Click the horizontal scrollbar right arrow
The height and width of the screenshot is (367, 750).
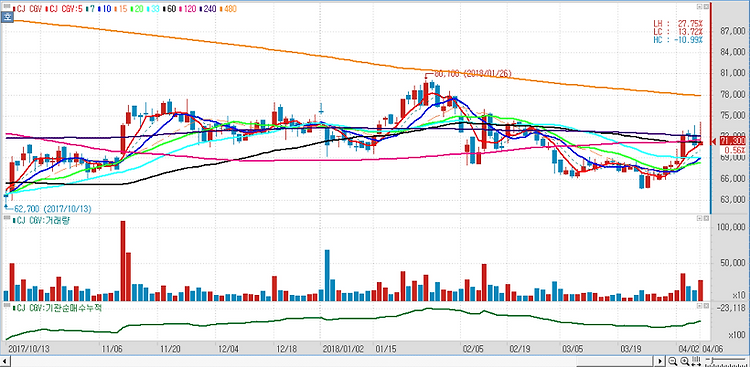point(660,361)
